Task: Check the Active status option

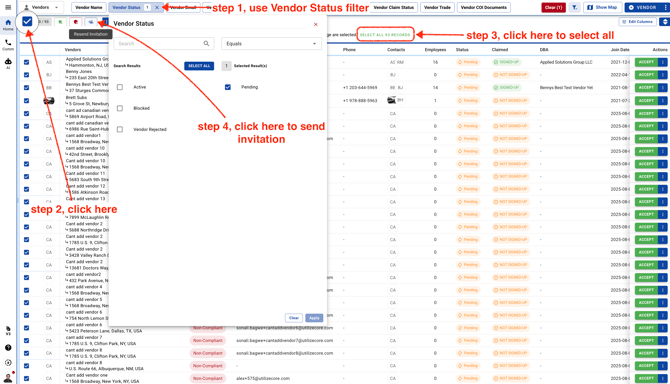Action: coord(120,87)
